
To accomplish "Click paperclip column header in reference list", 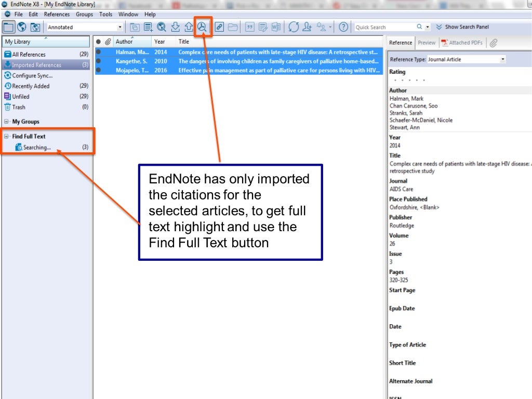I will [x=108, y=42].
